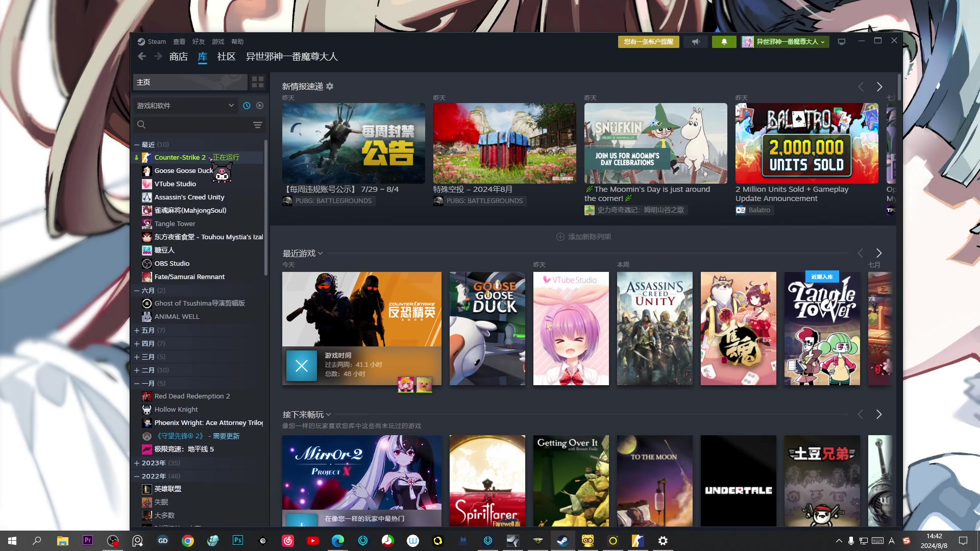Collapse the 一月 category
Screen dimensions: 980x551
pos(136,384)
